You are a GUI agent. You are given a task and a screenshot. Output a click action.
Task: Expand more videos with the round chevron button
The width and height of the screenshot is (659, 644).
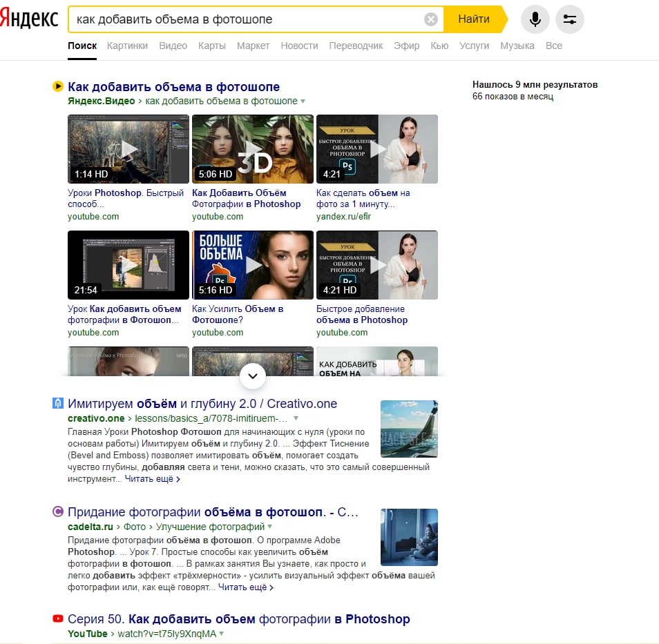[253, 376]
